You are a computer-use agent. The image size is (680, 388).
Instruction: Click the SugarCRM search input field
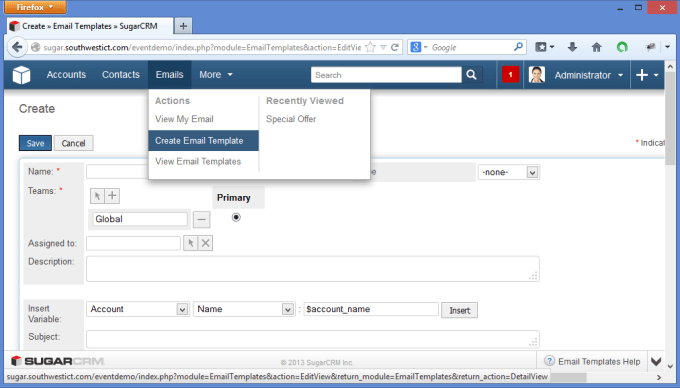386,75
